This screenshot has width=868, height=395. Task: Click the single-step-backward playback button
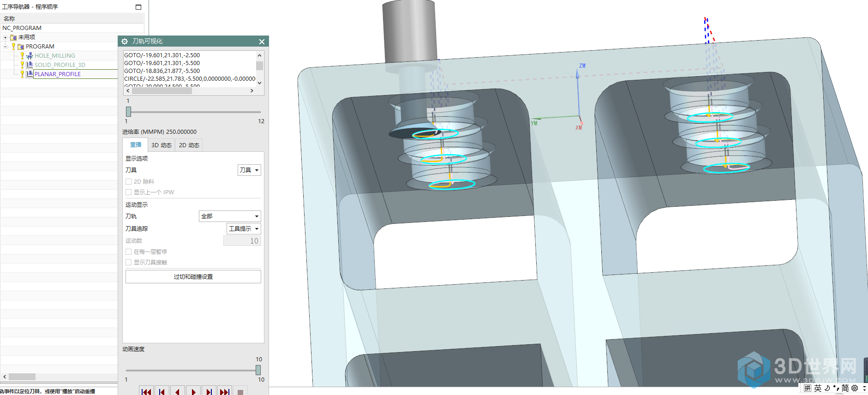pos(178,391)
